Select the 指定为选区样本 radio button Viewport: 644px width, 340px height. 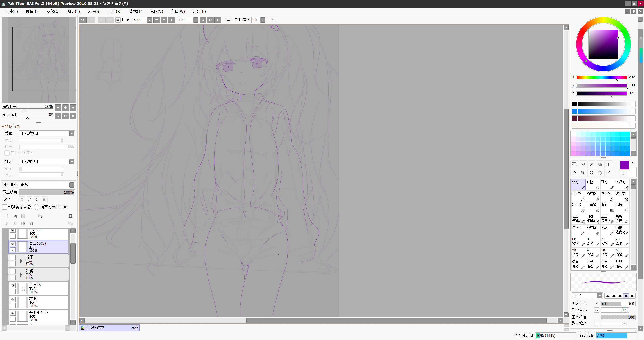tap(36, 207)
